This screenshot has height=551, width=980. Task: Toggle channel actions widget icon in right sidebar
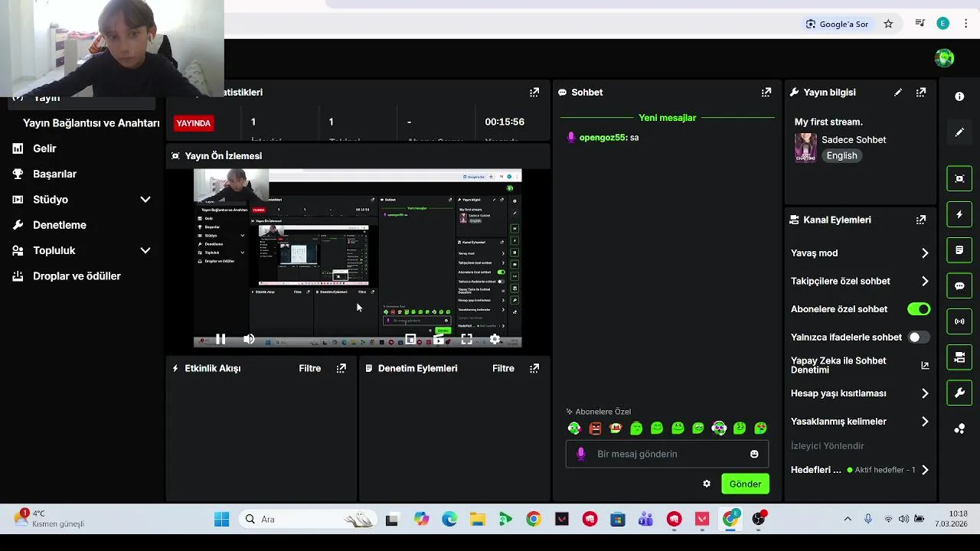tap(959, 357)
